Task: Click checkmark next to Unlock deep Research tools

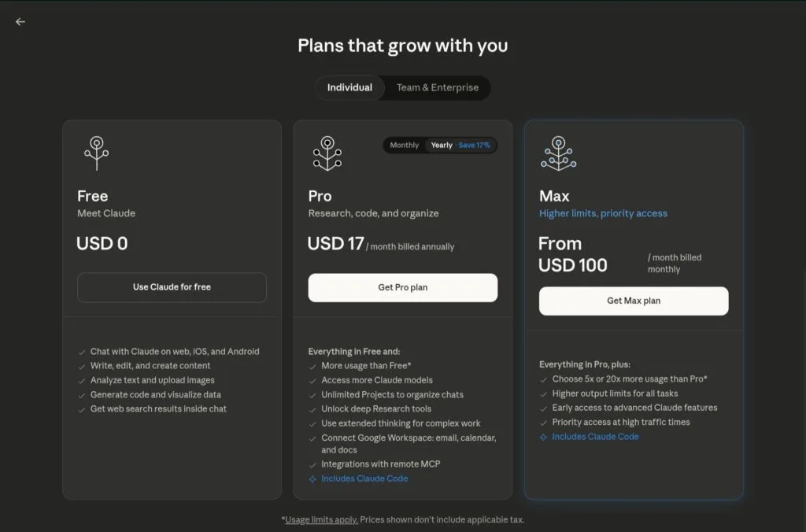Action: (x=312, y=410)
